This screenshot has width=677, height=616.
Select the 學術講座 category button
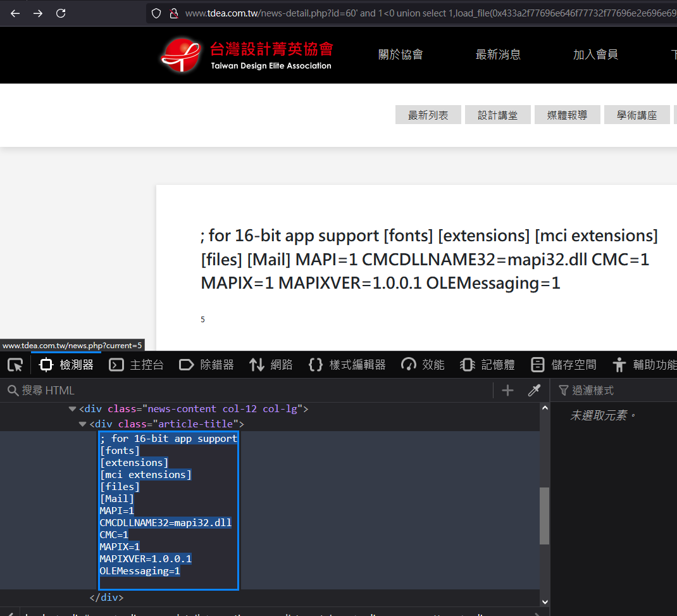pyautogui.click(x=637, y=115)
